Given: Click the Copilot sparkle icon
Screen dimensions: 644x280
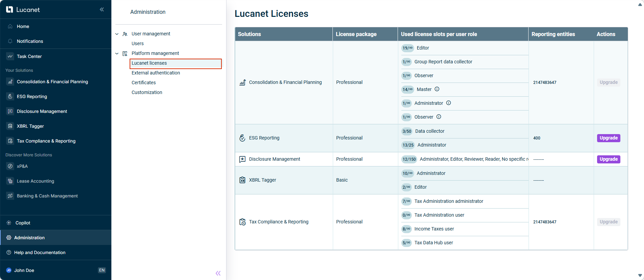Looking at the screenshot, I should tap(9, 223).
